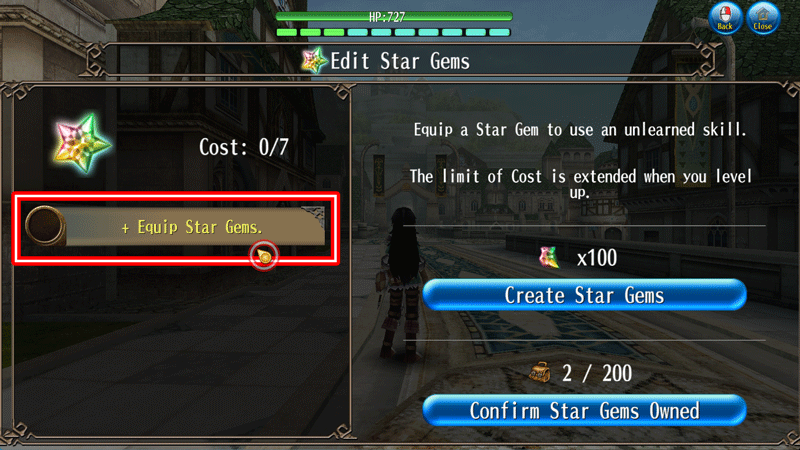Screen dimensions: 800x450
Task: Click the segmented MP gauge below HP
Action: click(x=393, y=32)
